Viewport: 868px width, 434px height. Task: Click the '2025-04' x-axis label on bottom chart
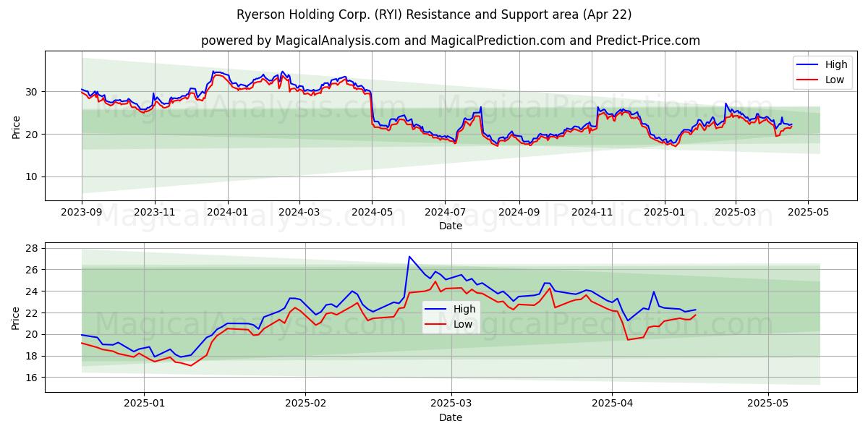(x=612, y=404)
